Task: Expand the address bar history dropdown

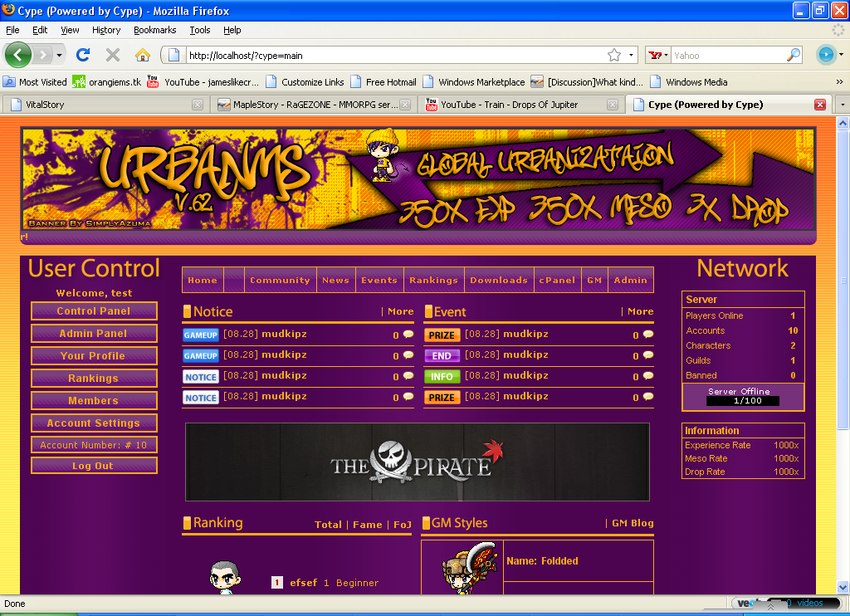Action: 631,56
